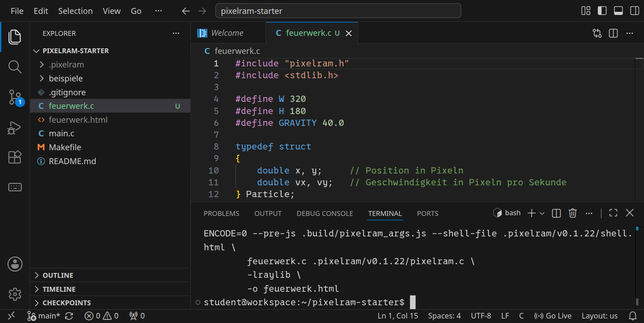Open the keyboard-shaped activity bar icon
This screenshot has height=323, width=644.
point(15,187)
